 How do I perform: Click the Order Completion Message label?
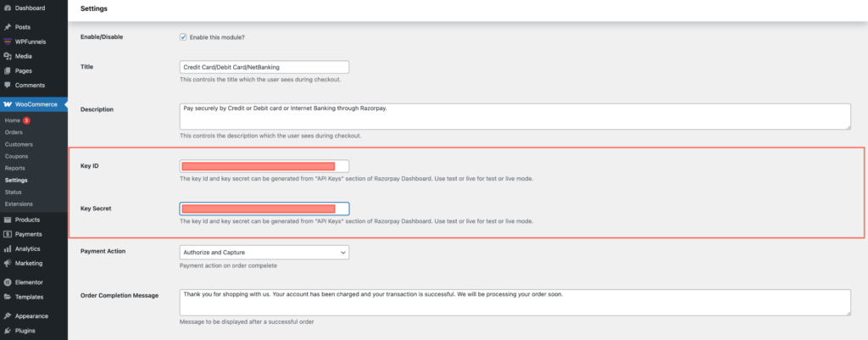tap(120, 295)
